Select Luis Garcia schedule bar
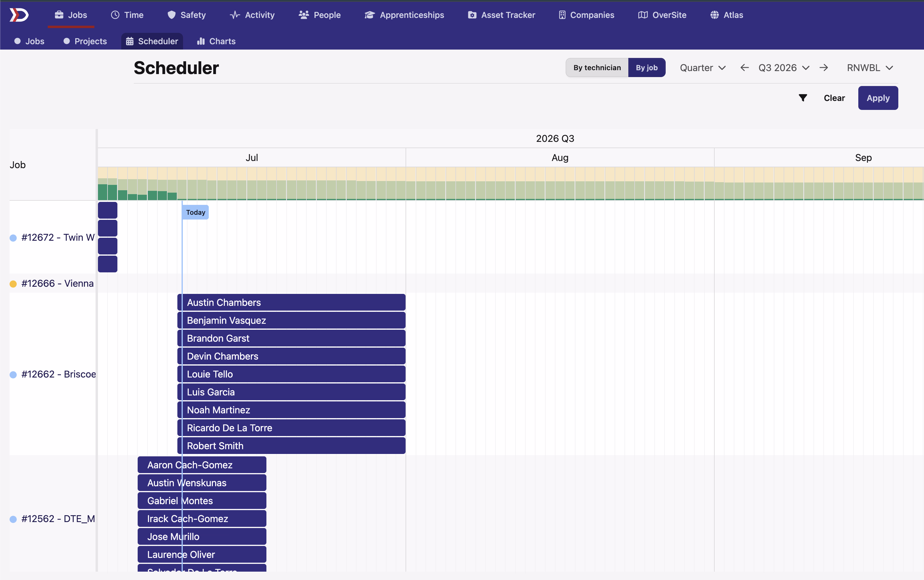 coord(291,392)
